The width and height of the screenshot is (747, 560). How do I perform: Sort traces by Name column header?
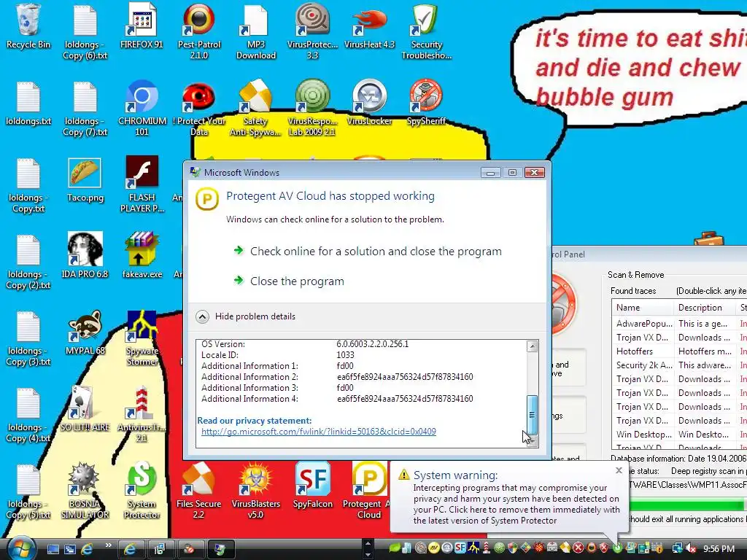point(642,308)
